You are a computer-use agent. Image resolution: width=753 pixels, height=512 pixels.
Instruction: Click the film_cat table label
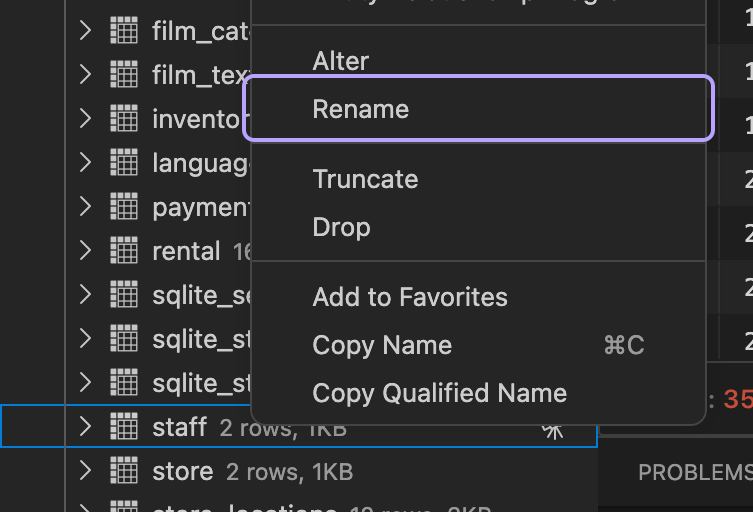click(x=201, y=32)
